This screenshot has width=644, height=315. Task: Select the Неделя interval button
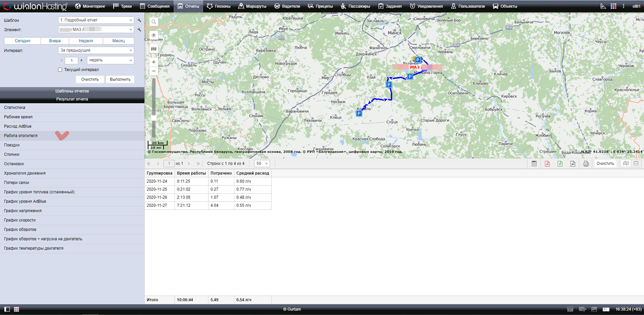point(86,40)
